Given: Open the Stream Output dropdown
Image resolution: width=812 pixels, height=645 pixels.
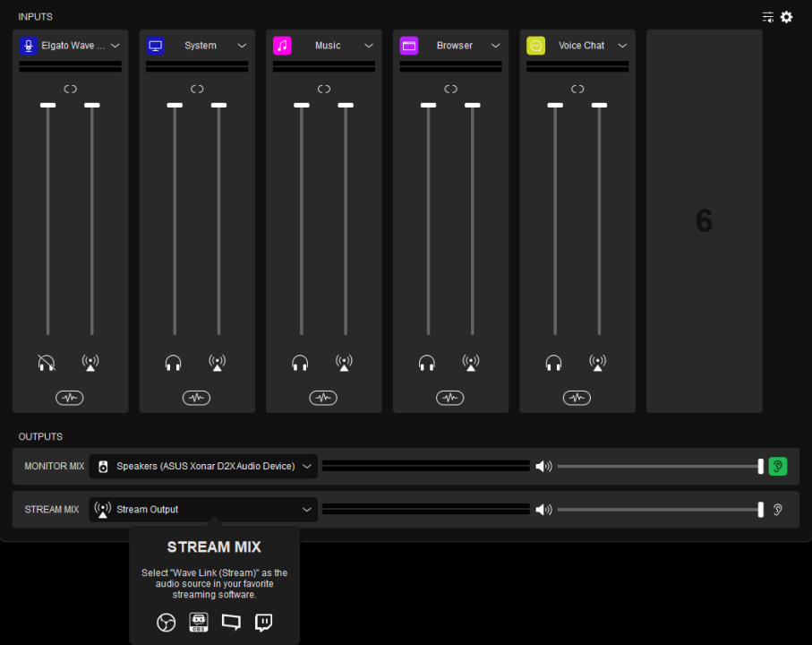Looking at the screenshot, I should click(307, 510).
